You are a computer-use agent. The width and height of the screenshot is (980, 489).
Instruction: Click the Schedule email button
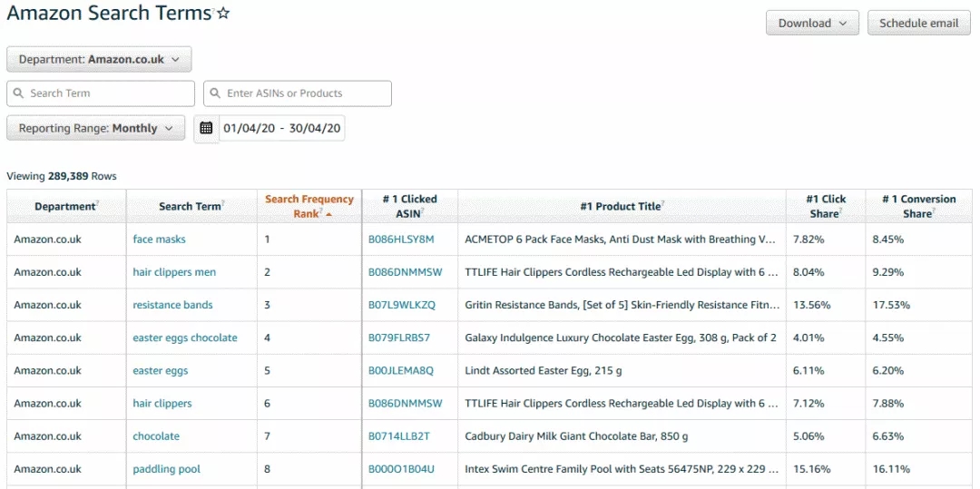click(x=918, y=23)
